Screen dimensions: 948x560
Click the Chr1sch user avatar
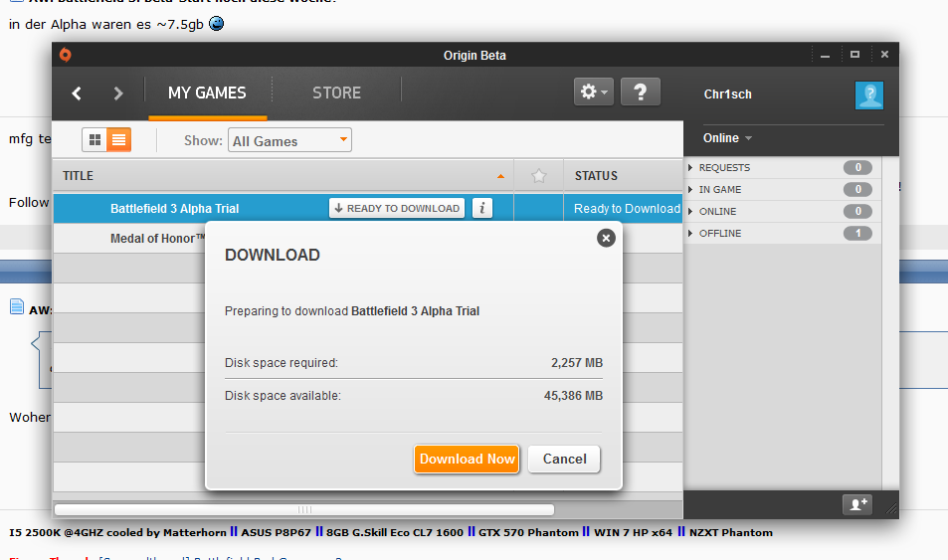869,94
